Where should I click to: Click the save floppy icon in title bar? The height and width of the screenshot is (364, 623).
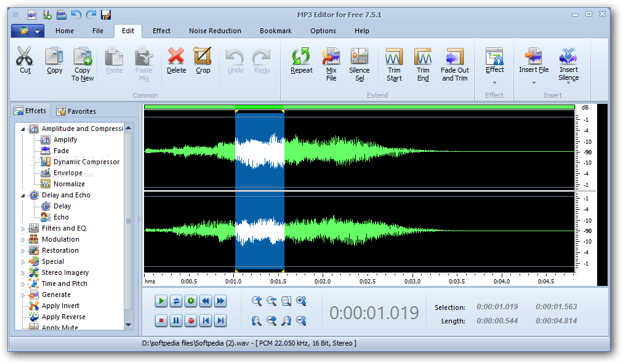click(x=106, y=15)
